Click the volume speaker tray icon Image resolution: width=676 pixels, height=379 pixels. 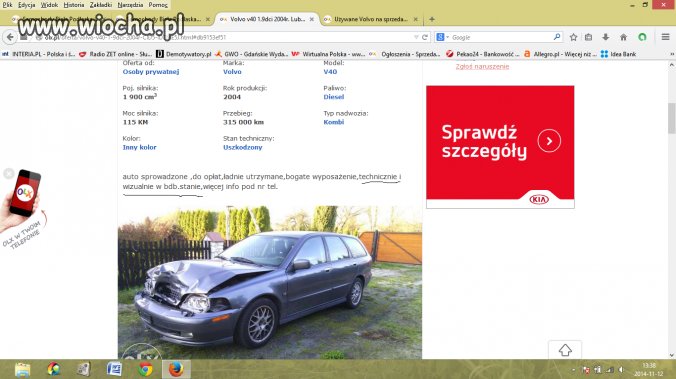point(621,370)
